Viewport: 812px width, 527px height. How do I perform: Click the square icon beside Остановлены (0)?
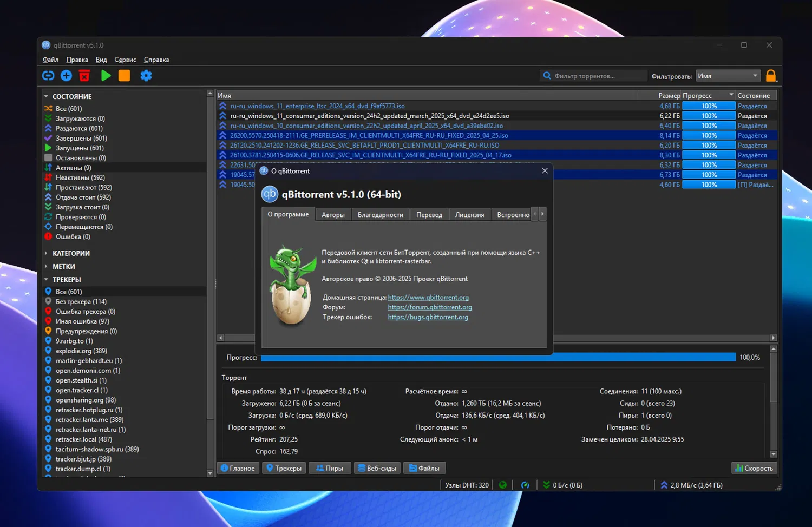click(x=48, y=158)
